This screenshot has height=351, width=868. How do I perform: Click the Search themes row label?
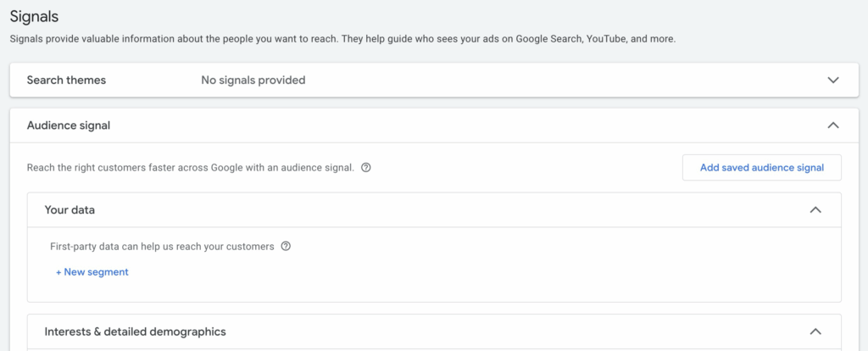point(66,81)
